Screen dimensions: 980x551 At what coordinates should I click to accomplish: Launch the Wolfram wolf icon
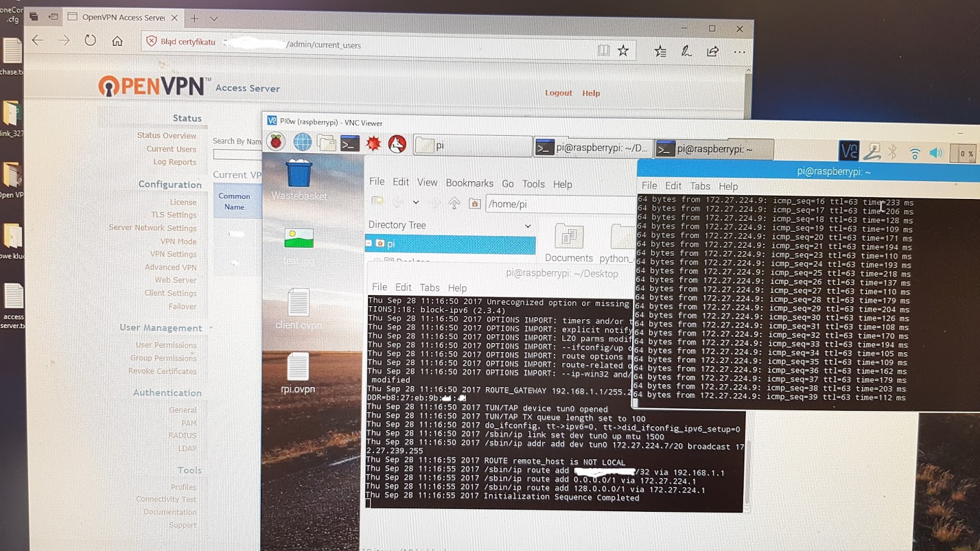397,144
